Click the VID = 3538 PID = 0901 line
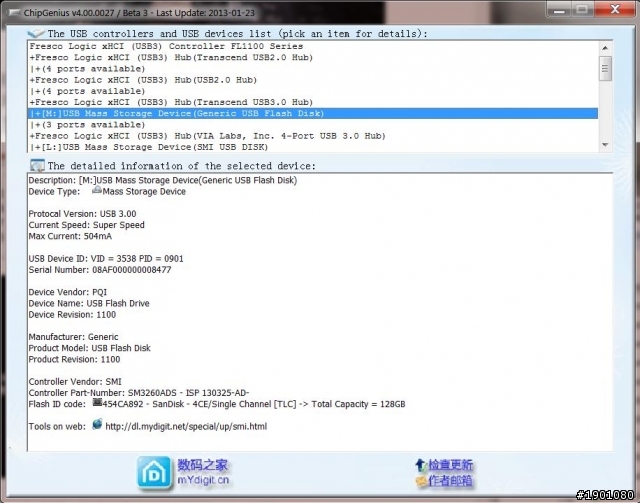 pos(106,259)
